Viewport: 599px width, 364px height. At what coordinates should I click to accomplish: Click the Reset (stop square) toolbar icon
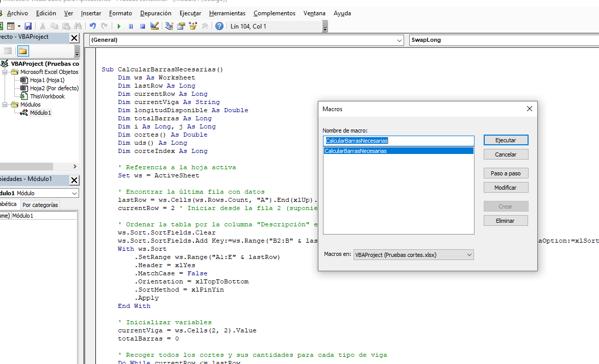click(142, 26)
